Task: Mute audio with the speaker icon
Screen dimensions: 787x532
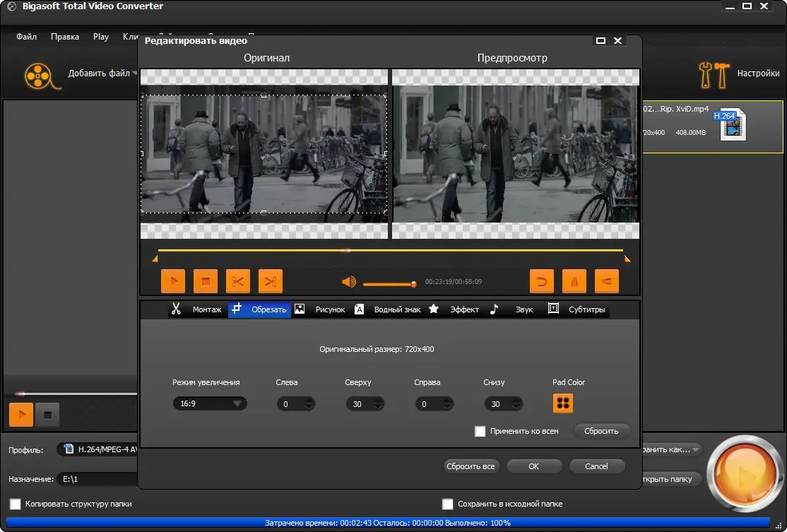Action: click(349, 283)
